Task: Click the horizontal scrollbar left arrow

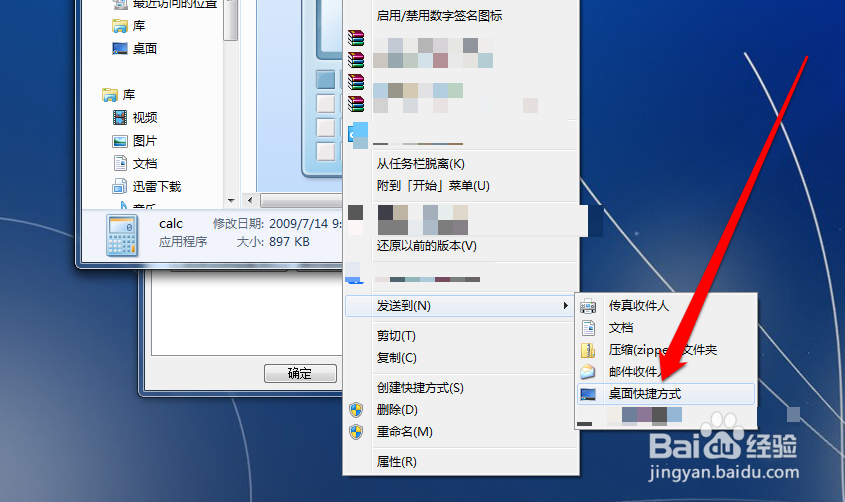Action: coord(250,200)
